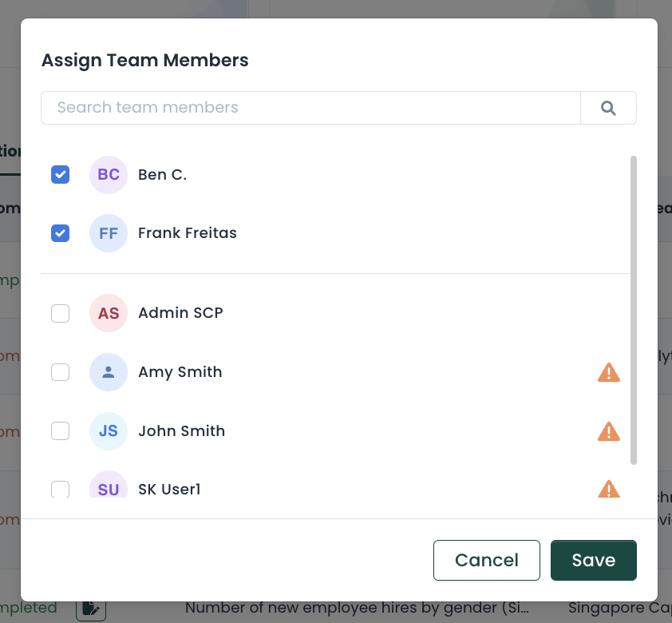Click the team member list scrollbar
Viewport: 672px width, 623px height.
[634, 310]
